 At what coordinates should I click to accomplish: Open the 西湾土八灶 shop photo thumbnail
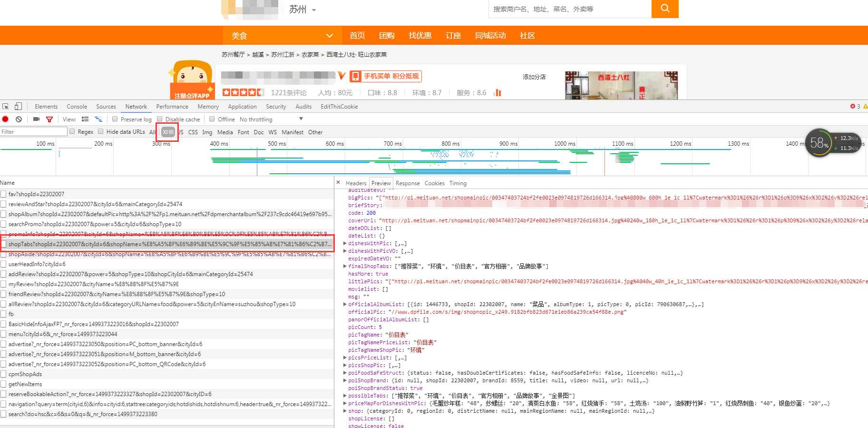621,85
